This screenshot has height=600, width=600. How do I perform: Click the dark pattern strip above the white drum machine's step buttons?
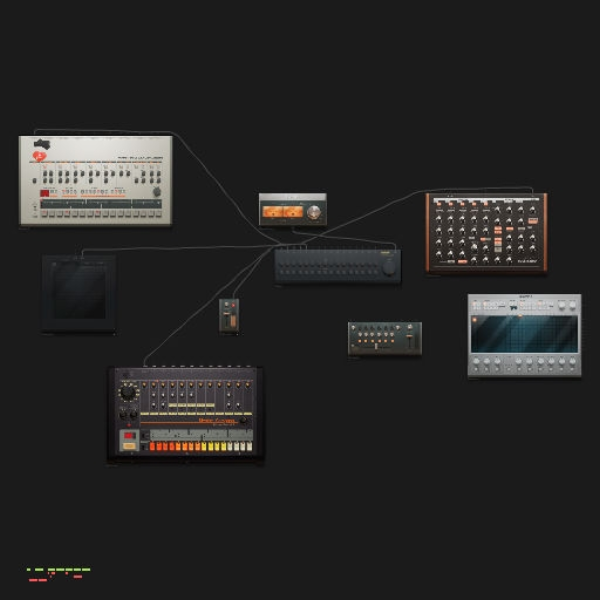click(101, 204)
